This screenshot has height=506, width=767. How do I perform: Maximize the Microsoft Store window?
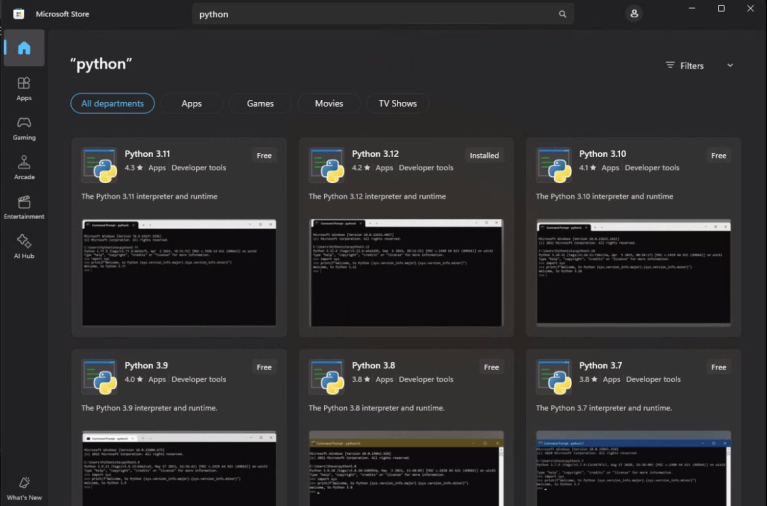coord(721,8)
